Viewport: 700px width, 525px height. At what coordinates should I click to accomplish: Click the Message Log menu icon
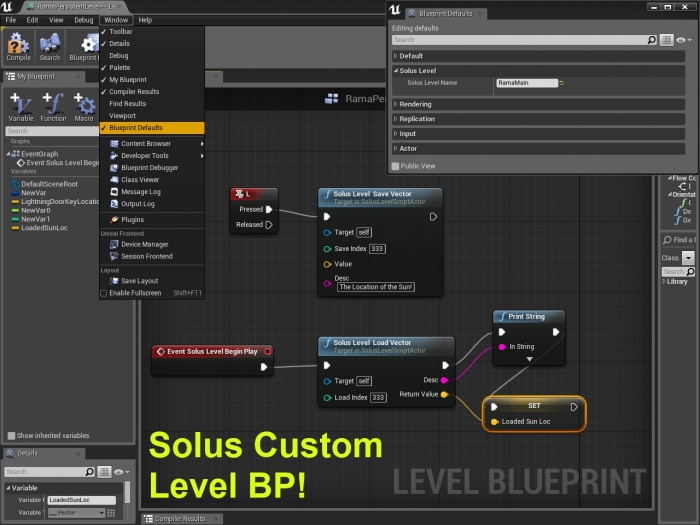pos(114,192)
